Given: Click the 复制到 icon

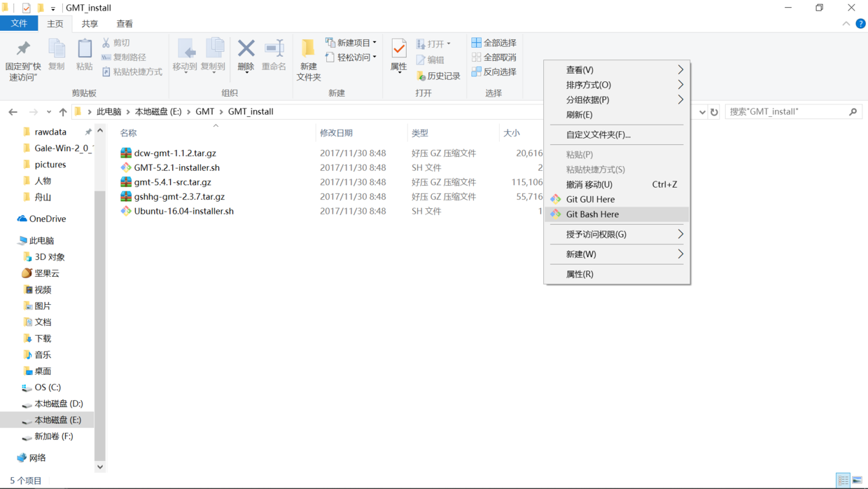Looking at the screenshot, I should tap(213, 49).
